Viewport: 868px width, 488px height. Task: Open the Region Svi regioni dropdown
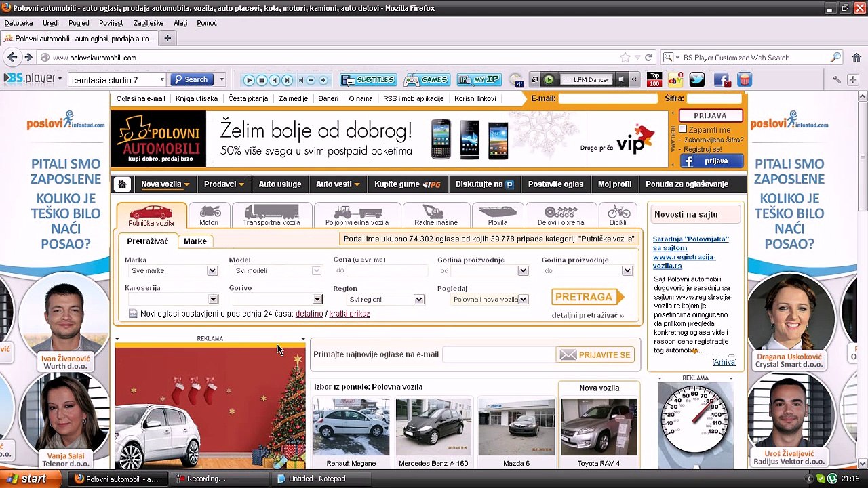384,299
